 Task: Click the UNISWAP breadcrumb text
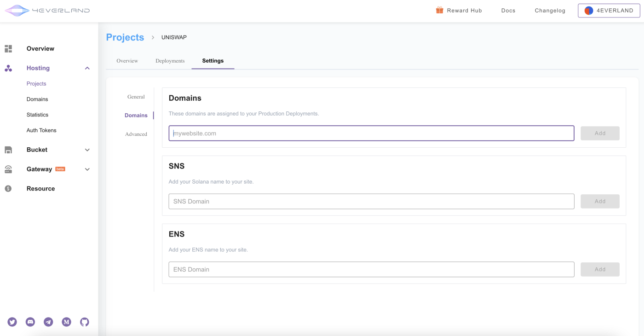click(174, 37)
